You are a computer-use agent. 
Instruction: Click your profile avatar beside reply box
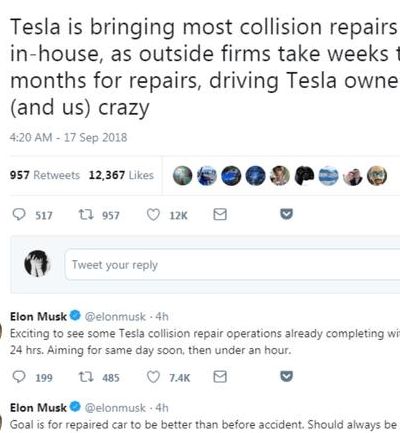pos(37,264)
